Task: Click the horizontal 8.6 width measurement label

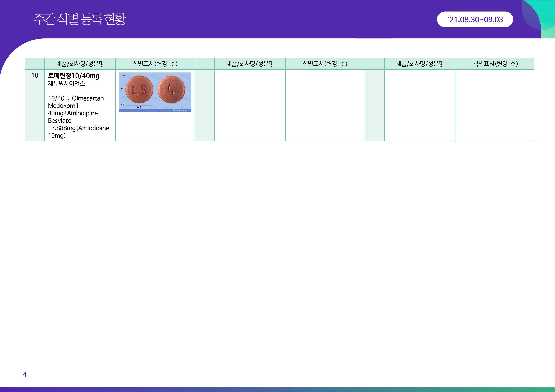Action: [139, 107]
